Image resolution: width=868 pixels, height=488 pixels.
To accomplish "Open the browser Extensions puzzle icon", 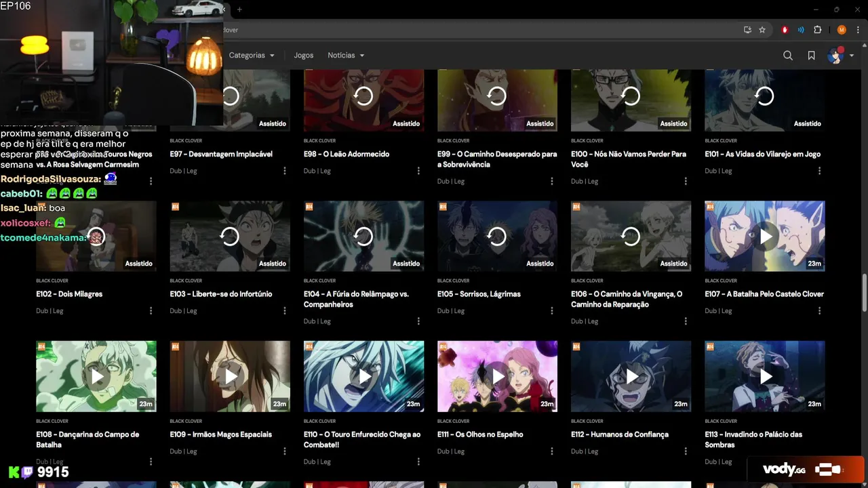I will click(x=817, y=30).
